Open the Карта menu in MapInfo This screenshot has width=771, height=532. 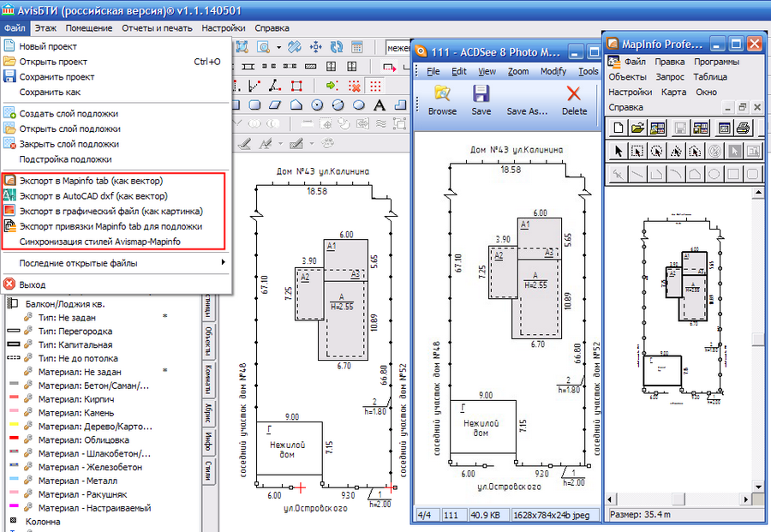673,92
